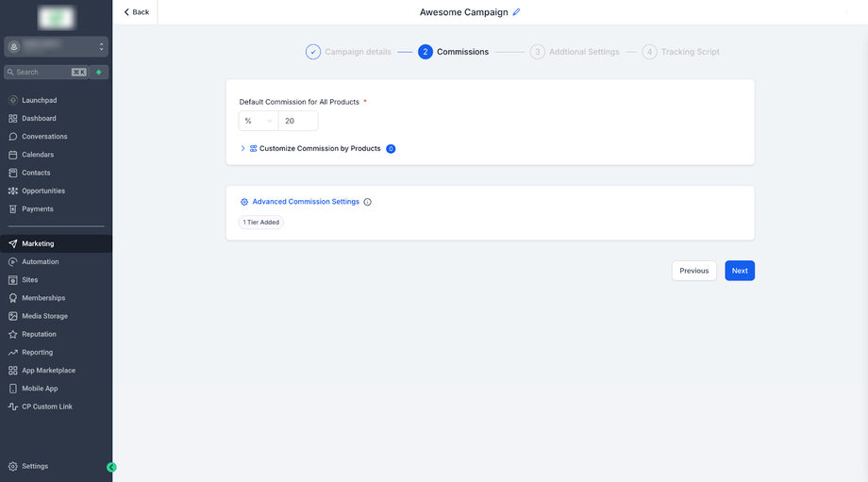868x482 pixels.
Task: Click the green lightning bolt quick action icon
Action: coord(99,72)
